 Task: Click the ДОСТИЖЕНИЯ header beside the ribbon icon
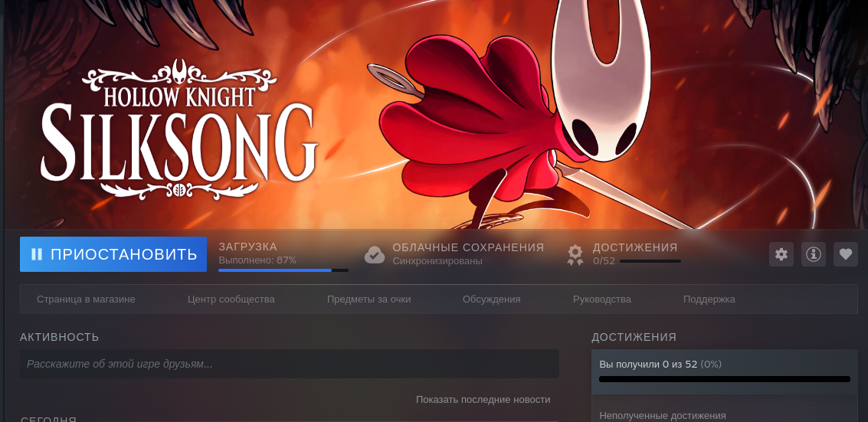click(635, 247)
